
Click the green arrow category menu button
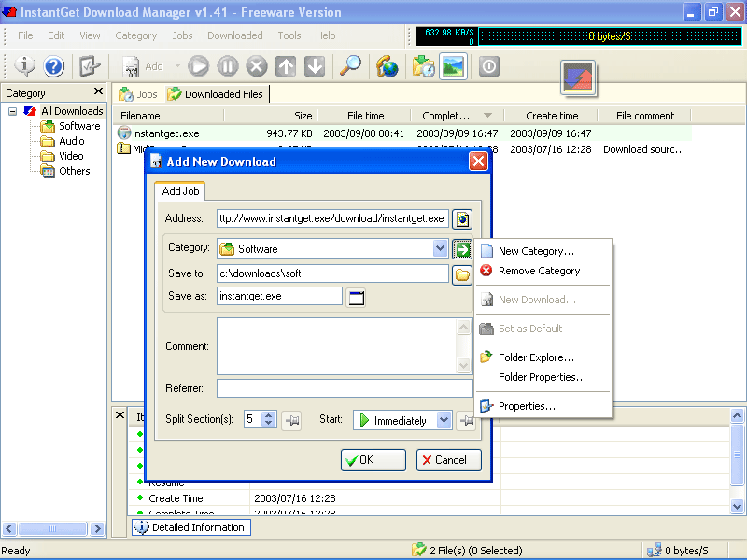(462, 249)
